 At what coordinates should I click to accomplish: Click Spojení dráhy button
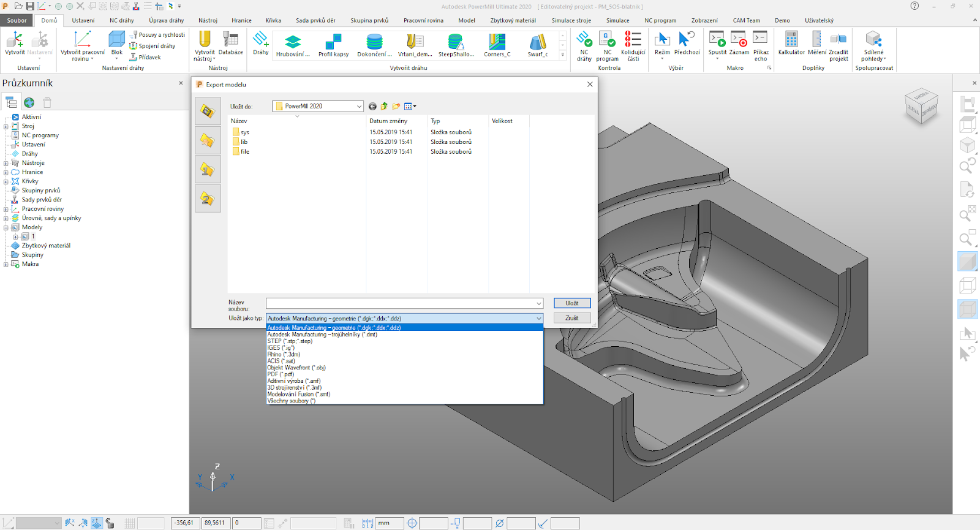tap(153, 46)
